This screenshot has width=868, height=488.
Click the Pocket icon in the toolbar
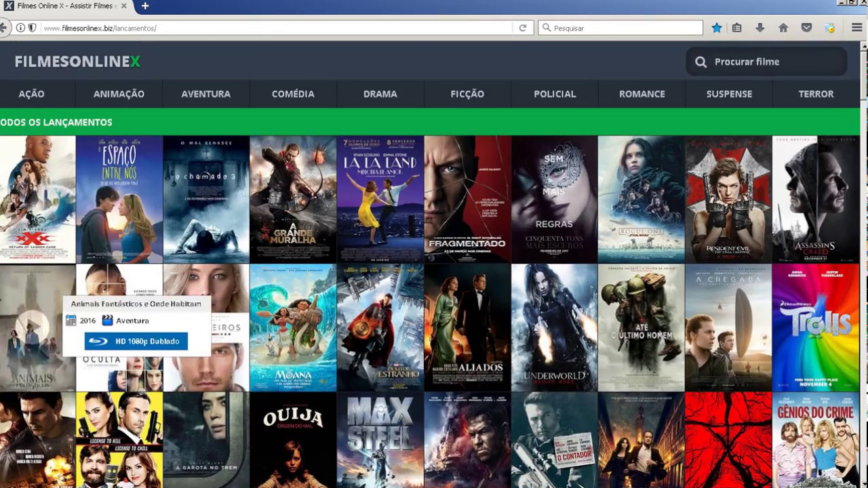pos(806,28)
